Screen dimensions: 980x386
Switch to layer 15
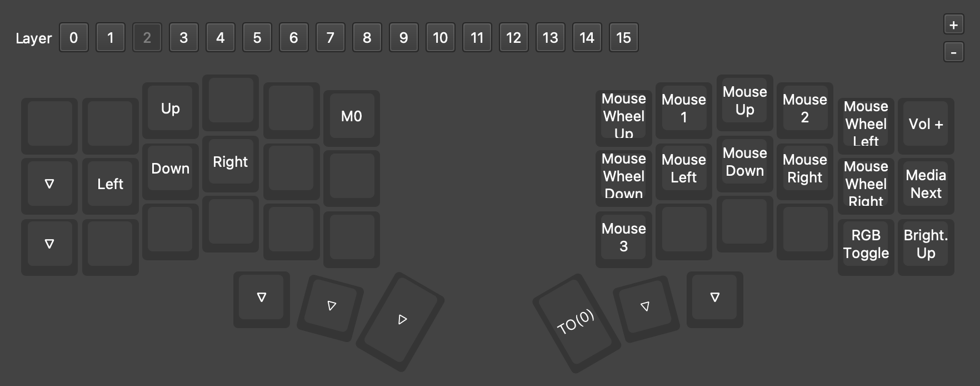click(623, 38)
